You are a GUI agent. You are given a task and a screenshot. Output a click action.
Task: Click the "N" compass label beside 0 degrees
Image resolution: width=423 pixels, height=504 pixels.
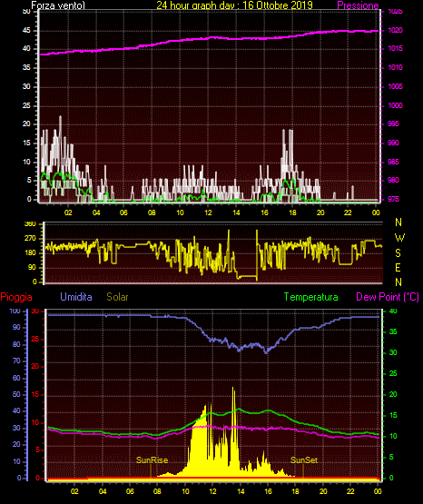[x=398, y=282]
